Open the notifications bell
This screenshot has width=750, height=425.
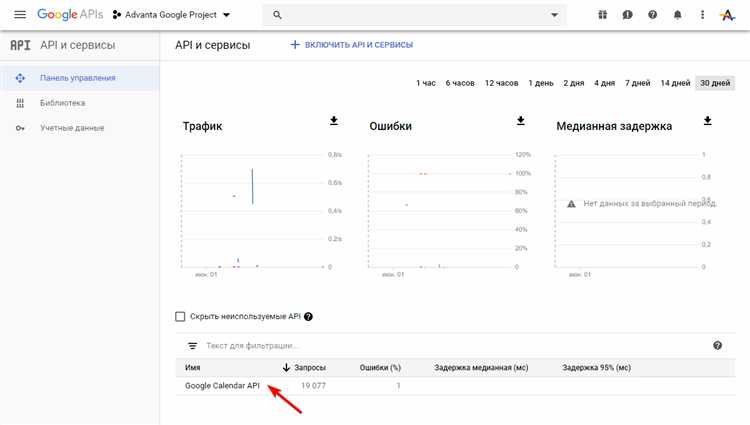pos(678,16)
